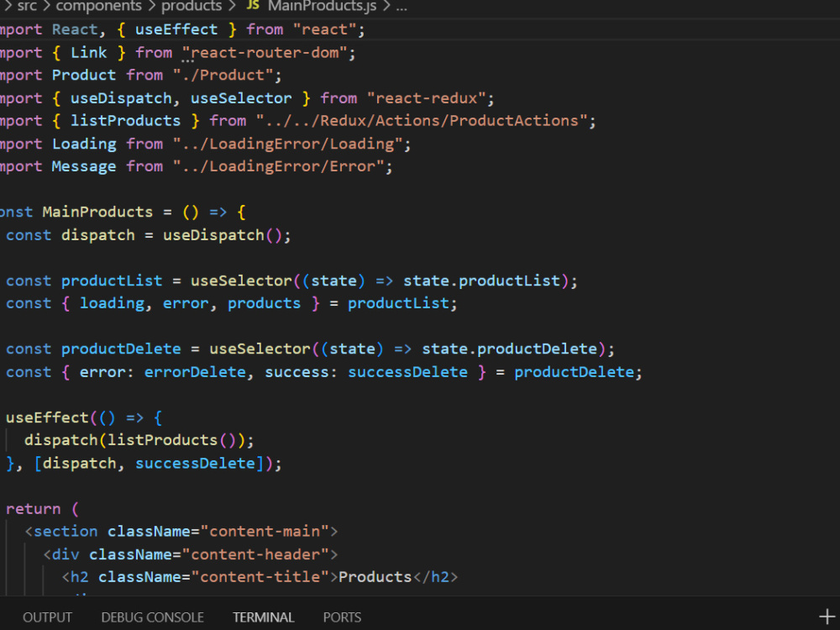Click the dispatch(listProducts()) call

tap(134, 440)
